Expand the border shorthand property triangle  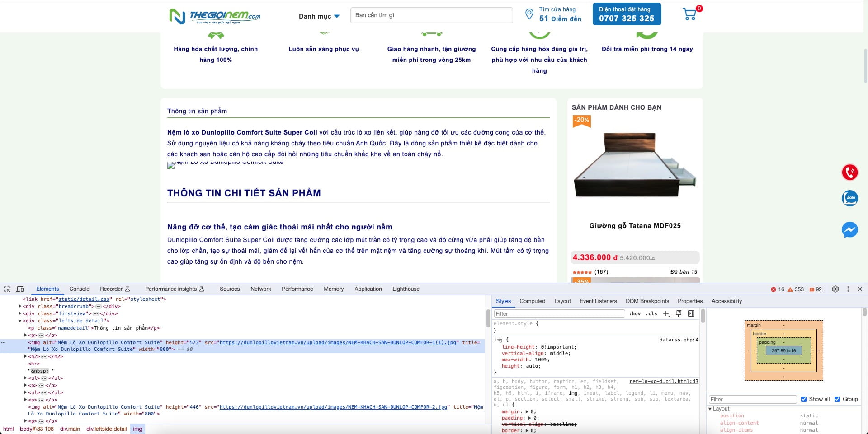point(527,431)
